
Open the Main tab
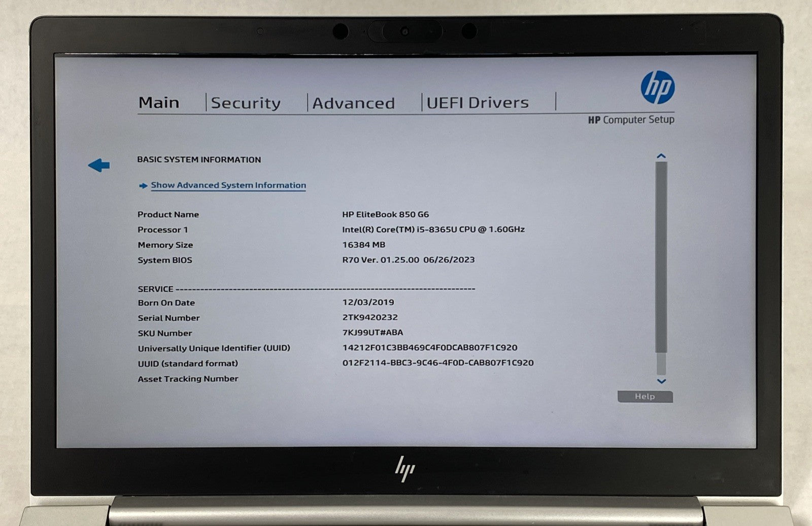[x=159, y=103]
